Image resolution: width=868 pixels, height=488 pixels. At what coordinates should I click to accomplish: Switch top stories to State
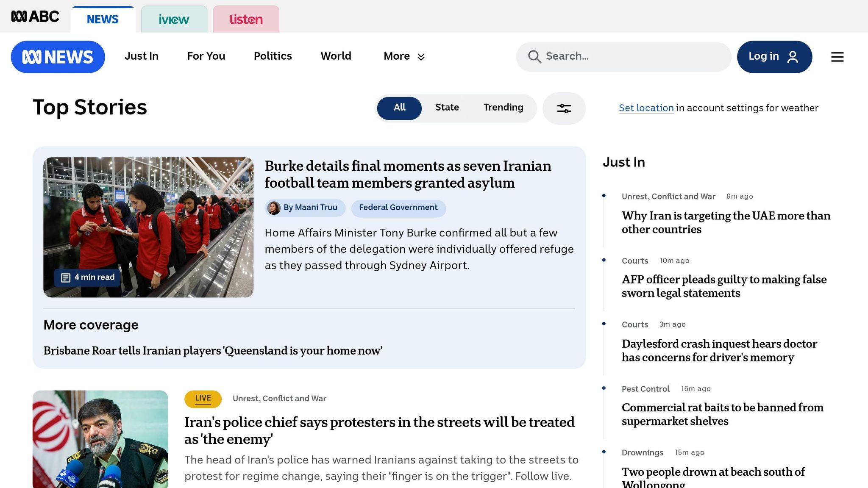coord(447,108)
